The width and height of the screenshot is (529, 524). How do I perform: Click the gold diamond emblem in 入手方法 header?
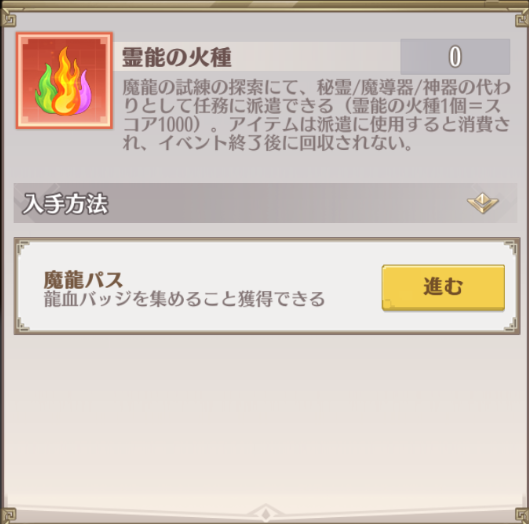coord(482,202)
